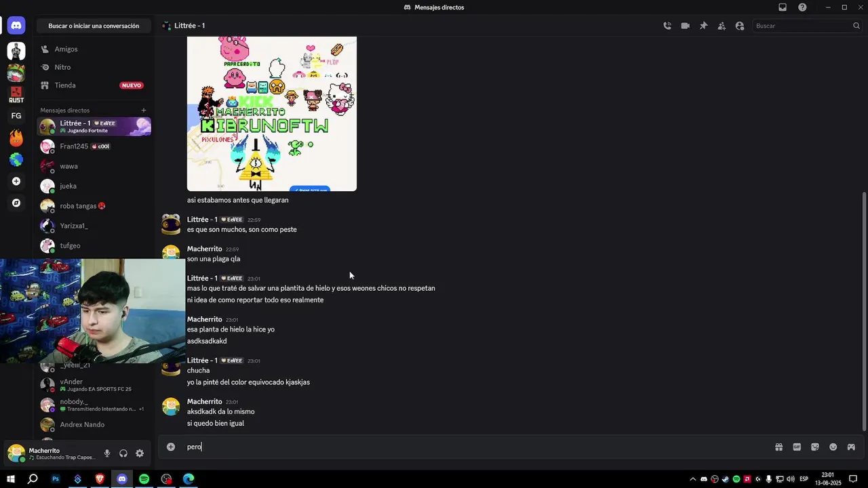Open the inbox icon in title bar
The width and height of the screenshot is (868, 488).
point(783,7)
